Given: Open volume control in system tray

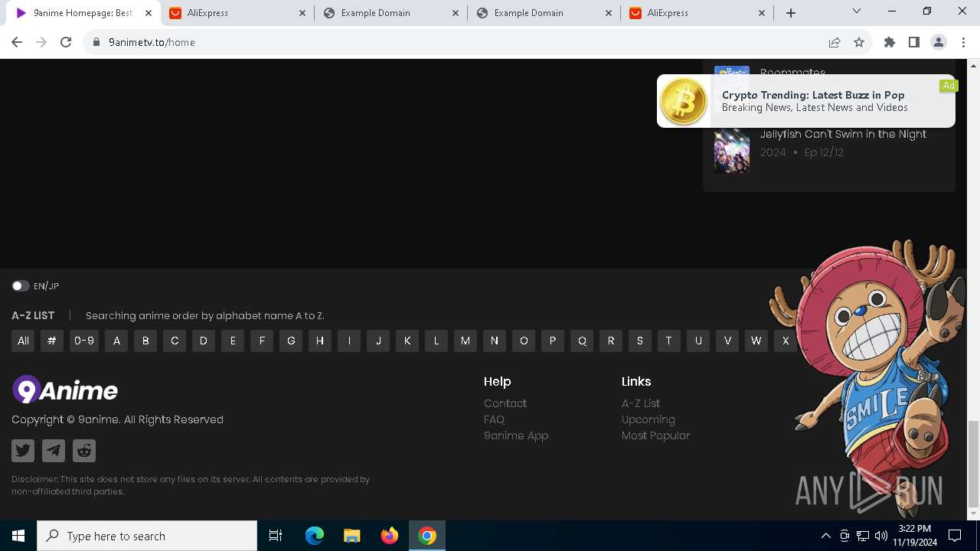Looking at the screenshot, I should coord(880,536).
